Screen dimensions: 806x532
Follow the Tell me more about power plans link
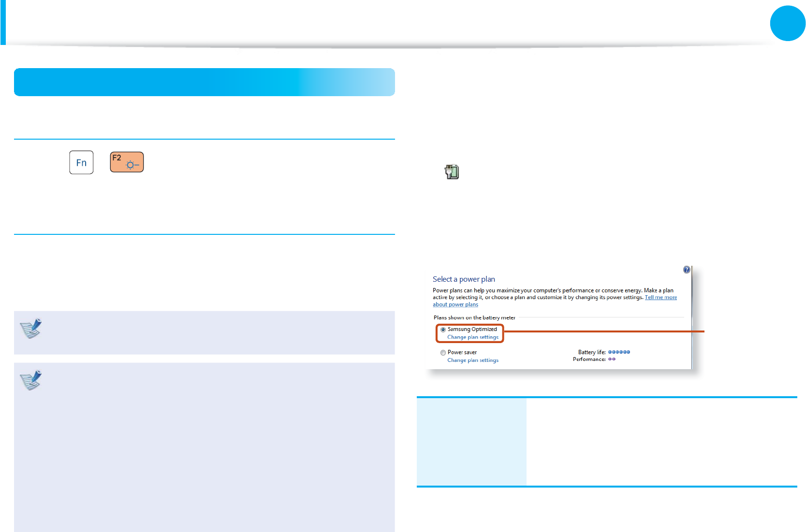tap(660, 298)
